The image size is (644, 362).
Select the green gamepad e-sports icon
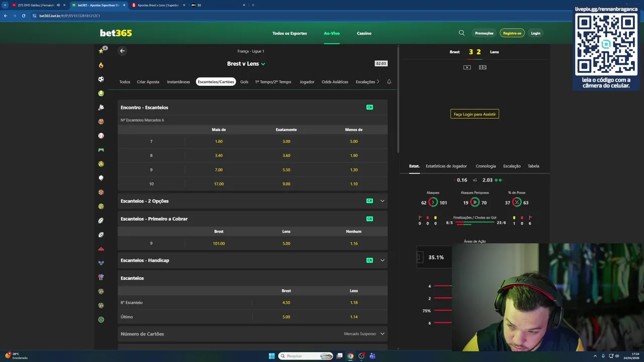pos(101,150)
